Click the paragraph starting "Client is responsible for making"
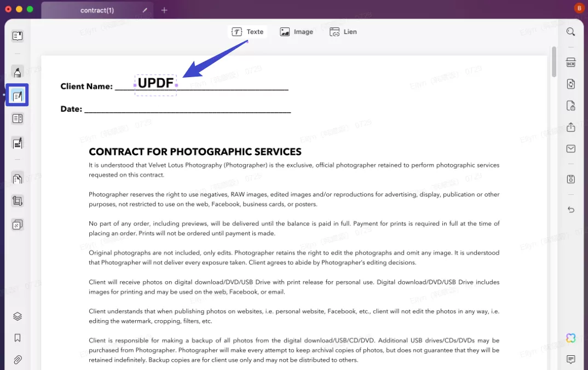588x370 pixels. click(294, 350)
